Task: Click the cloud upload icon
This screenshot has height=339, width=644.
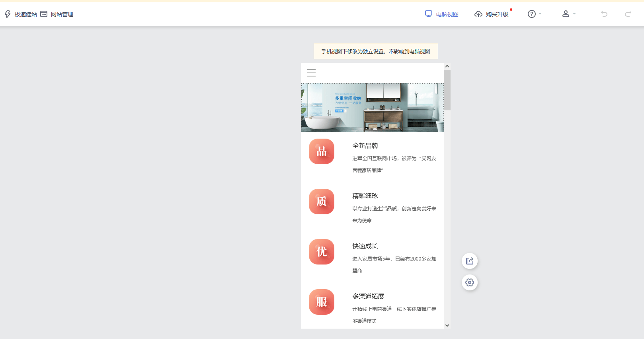Action: (x=478, y=14)
